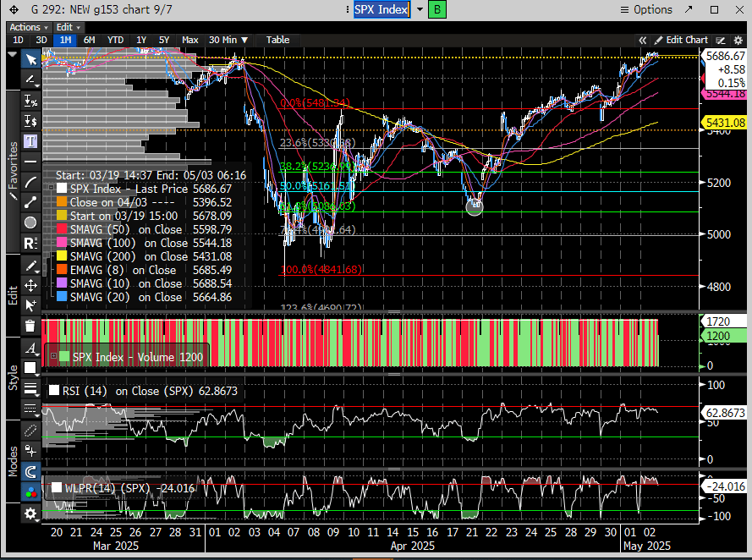
Task: Pop out the chart using the arrow icon
Action: (x=689, y=9)
